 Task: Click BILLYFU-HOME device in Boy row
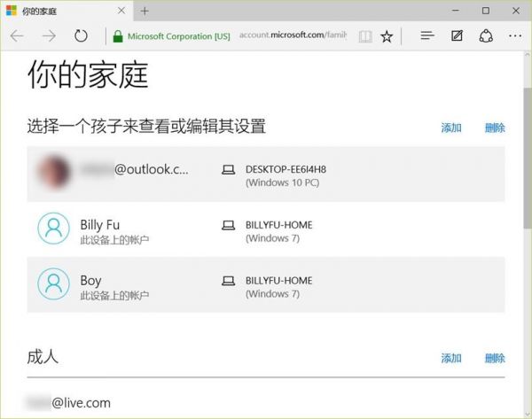pos(279,280)
